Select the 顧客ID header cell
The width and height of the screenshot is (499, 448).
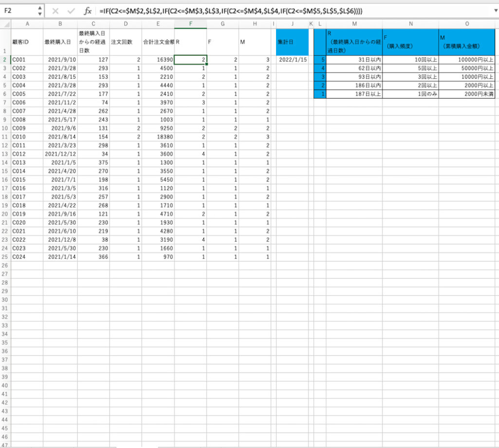27,42
